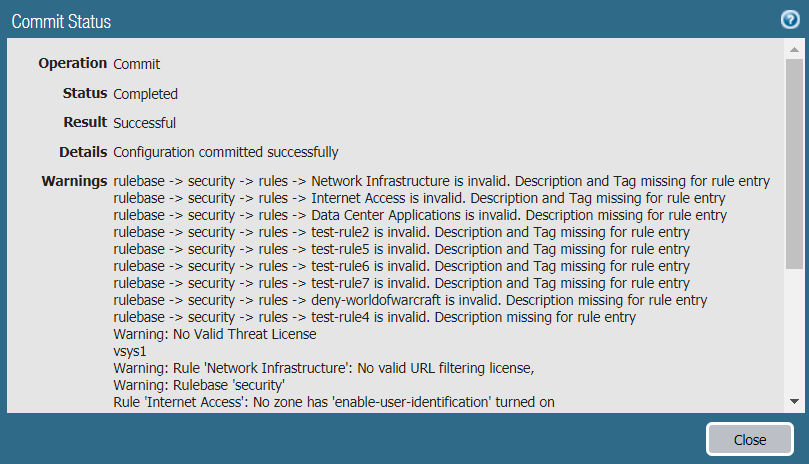Click the 'Configuration committed successfully' details text
This screenshot has width=809, height=464.
click(x=226, y=152)
